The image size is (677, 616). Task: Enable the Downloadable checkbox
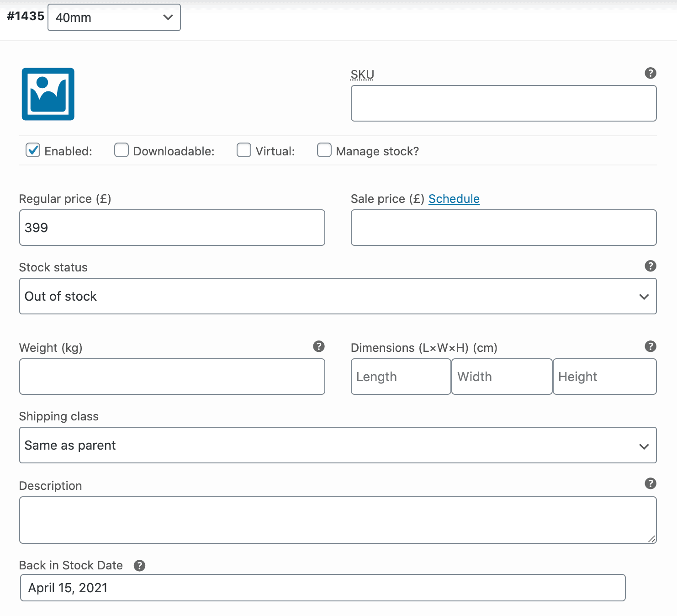click(x=121, y=150)
